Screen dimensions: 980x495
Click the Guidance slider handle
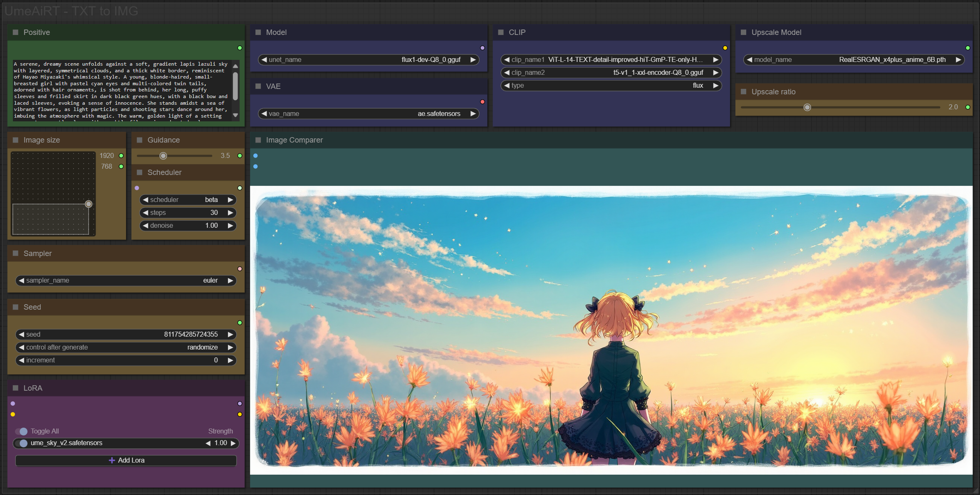point(163,156)
